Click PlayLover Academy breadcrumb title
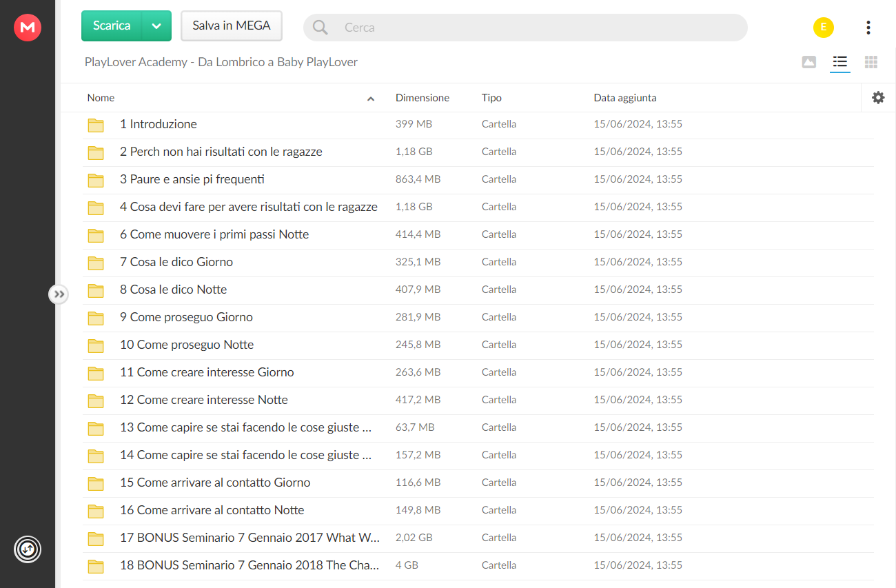 pos(221,62)
